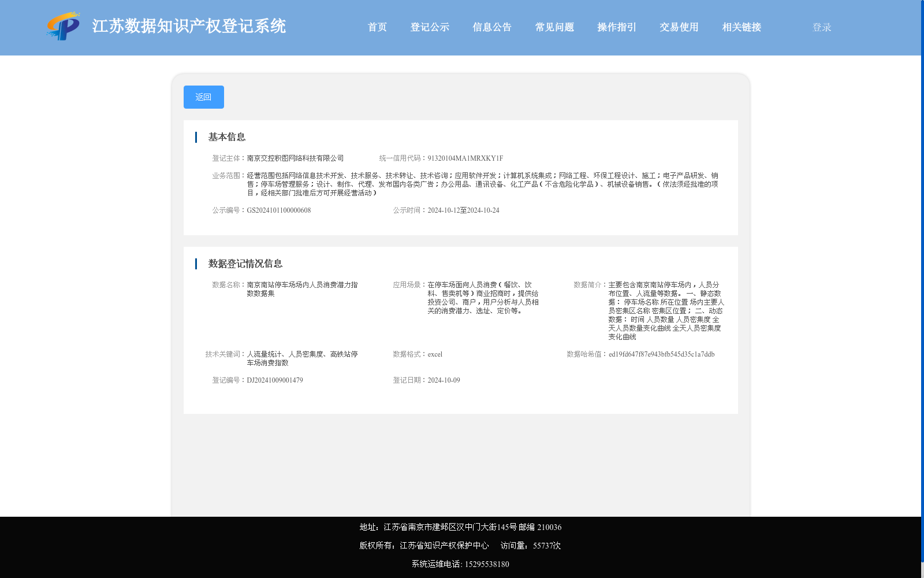Select technical keywords 人流量统计 text
The height and width of the screenshot is (578, 924).
(302, 358)
